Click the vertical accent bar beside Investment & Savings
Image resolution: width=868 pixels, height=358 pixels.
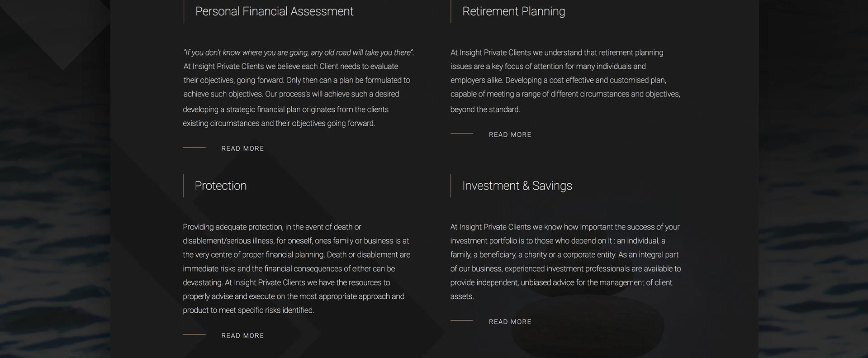451,186
